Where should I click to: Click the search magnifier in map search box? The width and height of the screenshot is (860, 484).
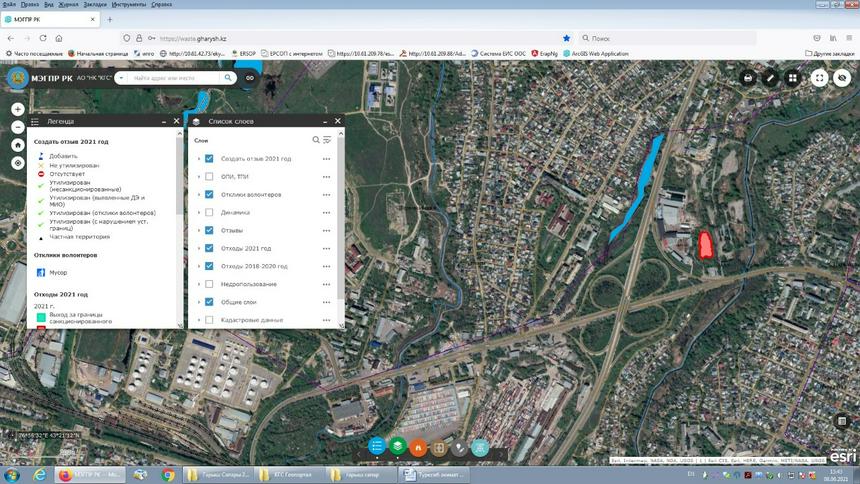[x=230, y=77]
